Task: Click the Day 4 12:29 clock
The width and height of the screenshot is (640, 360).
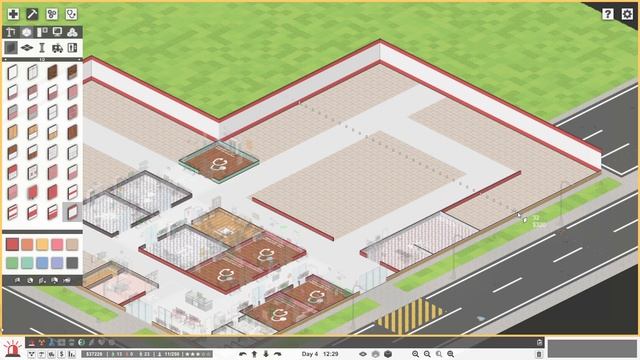Action: tap(320, 354)
